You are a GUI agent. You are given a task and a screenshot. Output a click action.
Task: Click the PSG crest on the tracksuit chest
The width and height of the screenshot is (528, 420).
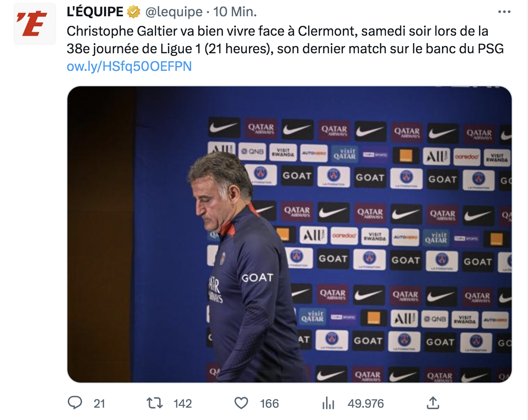point(223,258)
